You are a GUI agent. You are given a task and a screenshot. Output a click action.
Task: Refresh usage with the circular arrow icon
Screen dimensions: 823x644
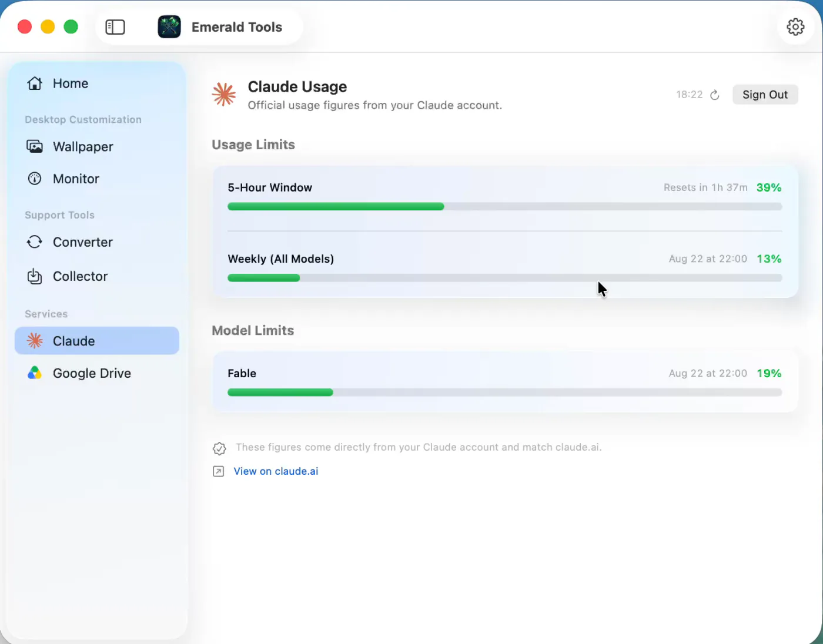[715, 95]
